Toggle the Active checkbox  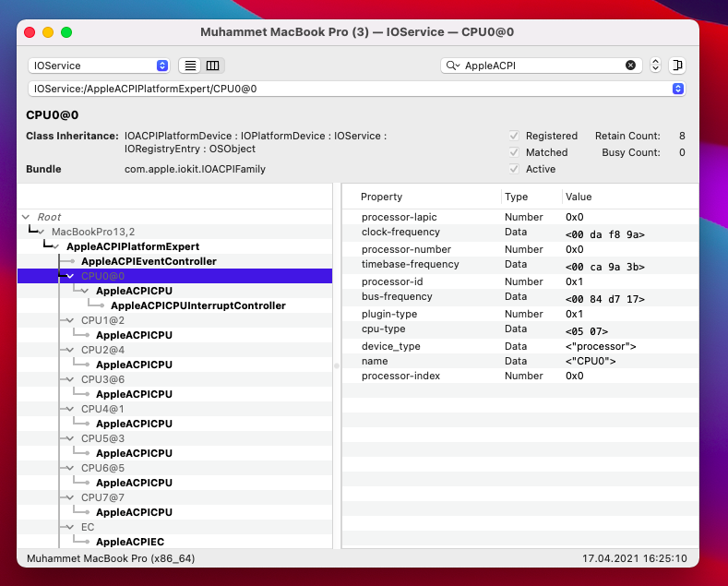(x=514, y=169)
